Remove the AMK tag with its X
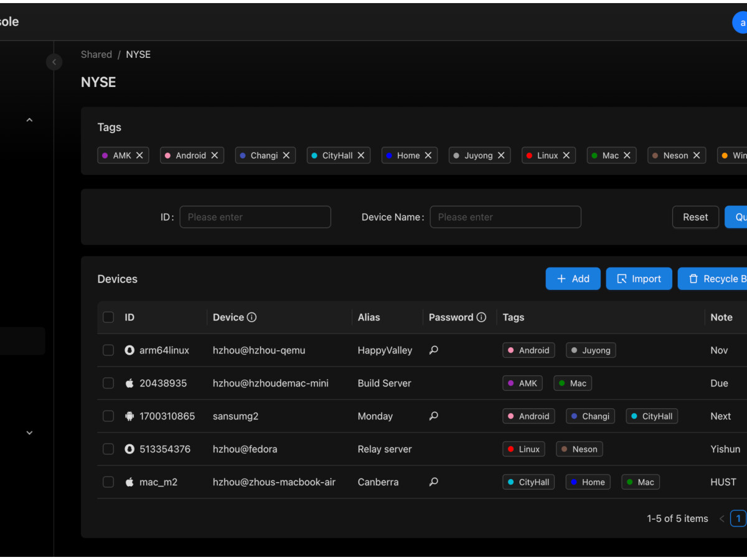 (139, 156)
